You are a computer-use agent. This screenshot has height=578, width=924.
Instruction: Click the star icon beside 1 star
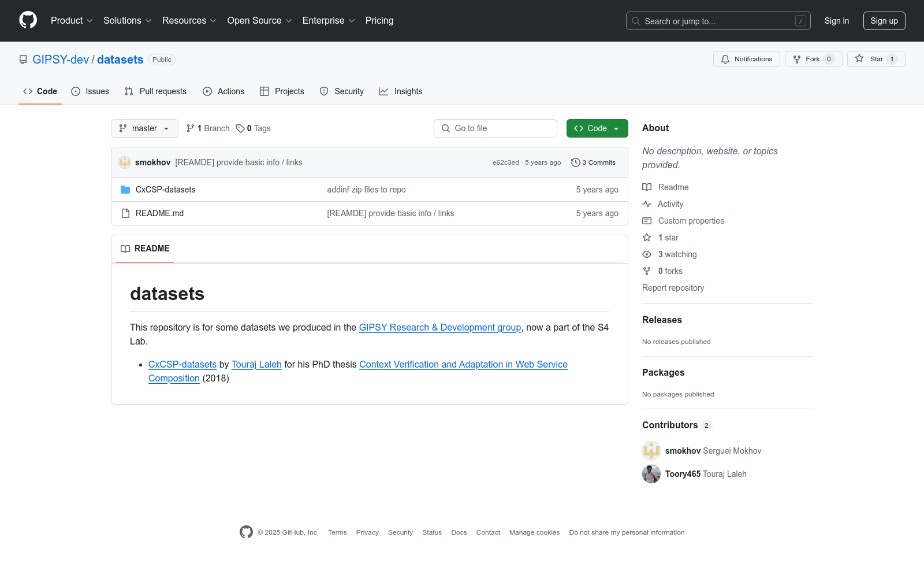647,238
